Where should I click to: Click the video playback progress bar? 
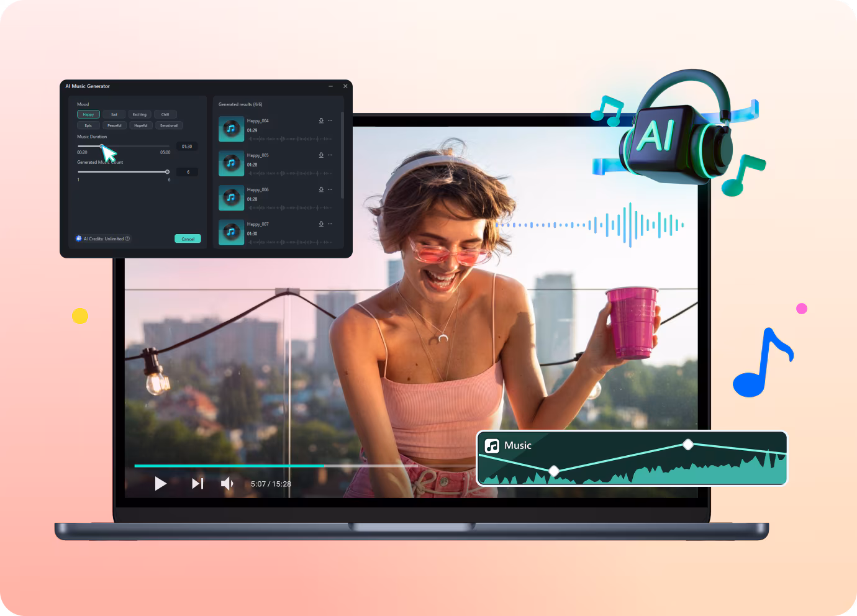tap(304, 466)
